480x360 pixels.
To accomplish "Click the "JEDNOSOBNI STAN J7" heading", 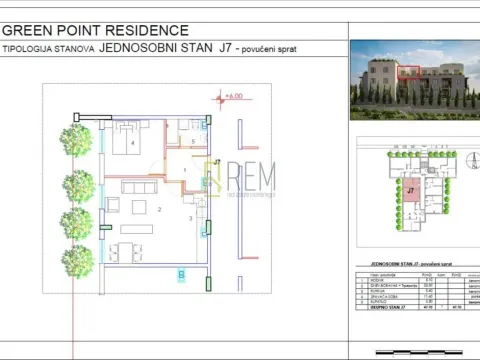I will click(x=165, y=48).
